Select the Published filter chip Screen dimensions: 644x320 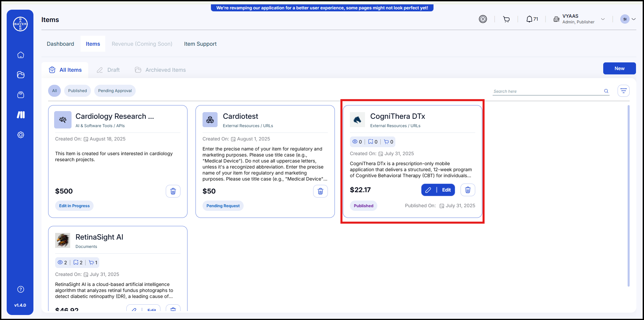click(x=78, y=91)
